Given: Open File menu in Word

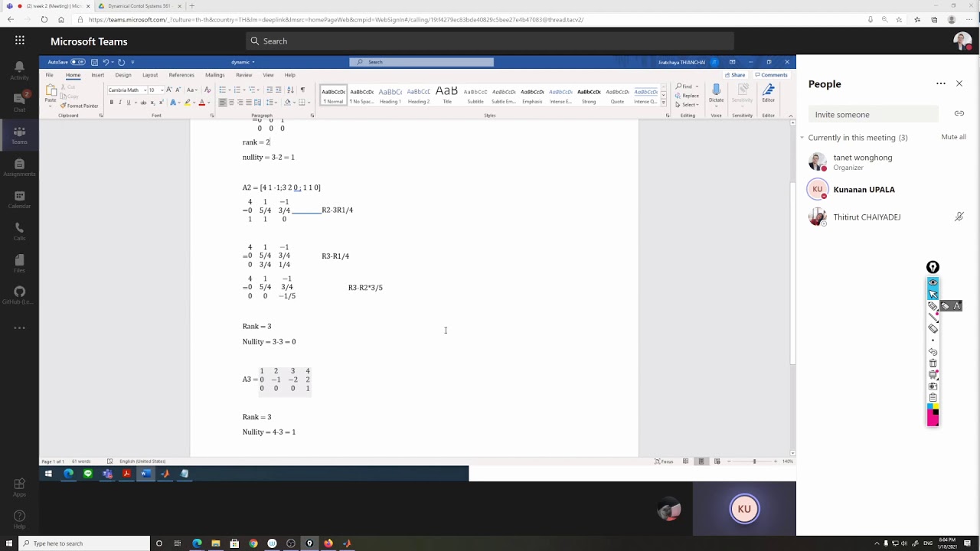Looking at the screenshot, I should pyautogui.click(x=49, y=75).
